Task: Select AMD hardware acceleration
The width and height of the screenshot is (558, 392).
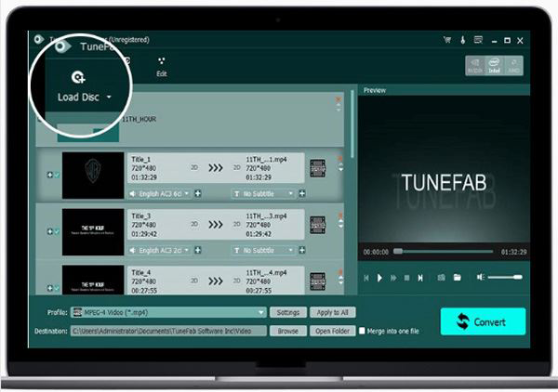Action: tap(513, 66)
